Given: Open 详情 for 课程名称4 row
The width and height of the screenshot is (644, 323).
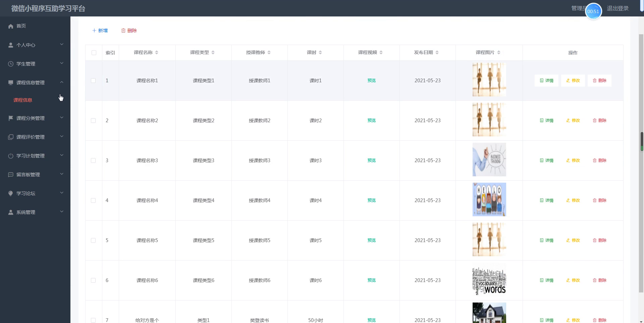Looking at the screenshot, I should coord(546,200).
